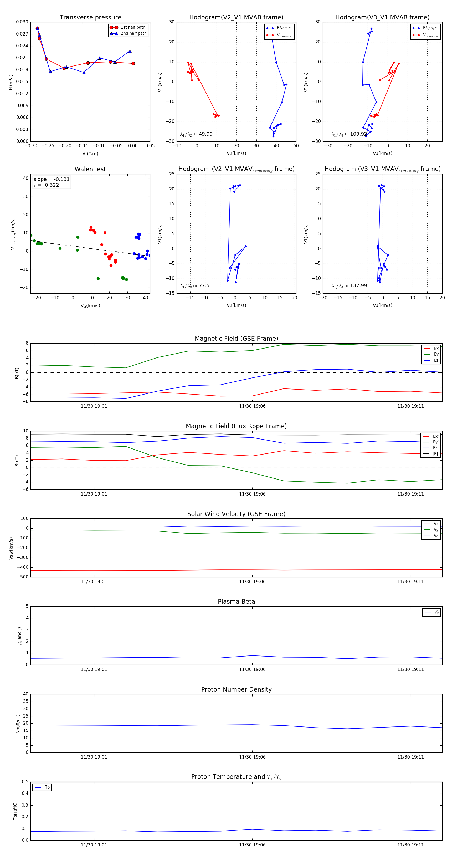This screenshot has height=868, width=473.
Task: Click the 'A (T·m)' x-axis label
Action: 90,154
